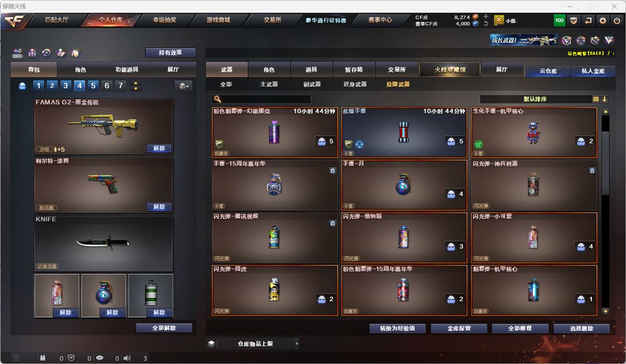This screenshot has height=364, width=626.
Task: Click the magnifier search icon in warehouse
Action: point(217,99)
